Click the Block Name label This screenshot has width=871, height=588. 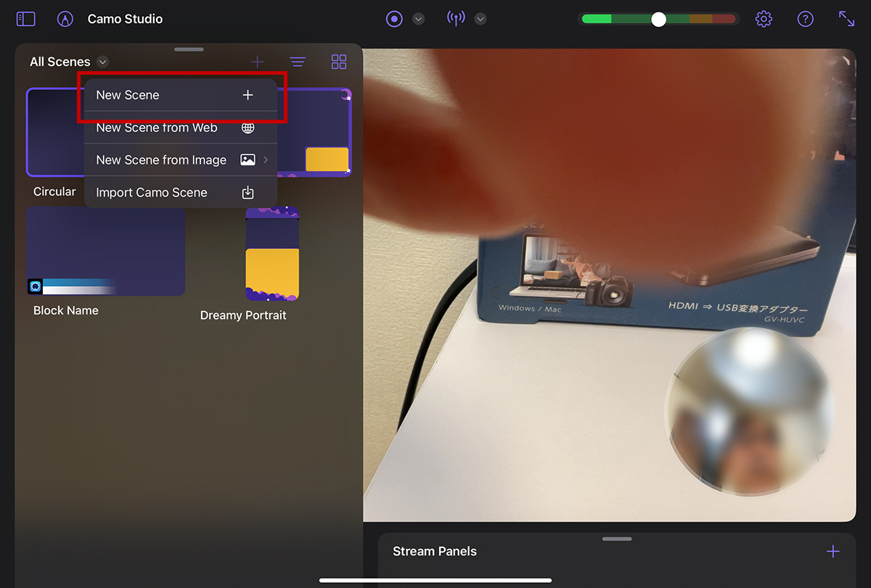pyautogui.click(x=66, y=310)
